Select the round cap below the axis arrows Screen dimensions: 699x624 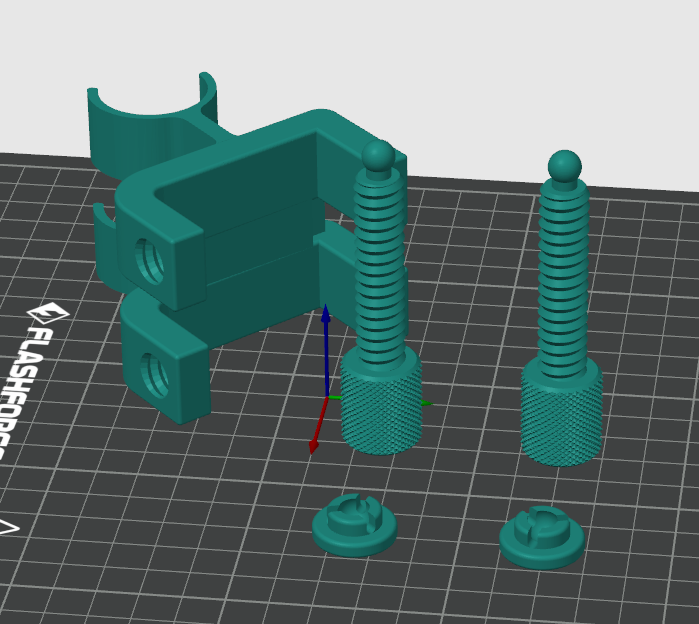[355, 525]
